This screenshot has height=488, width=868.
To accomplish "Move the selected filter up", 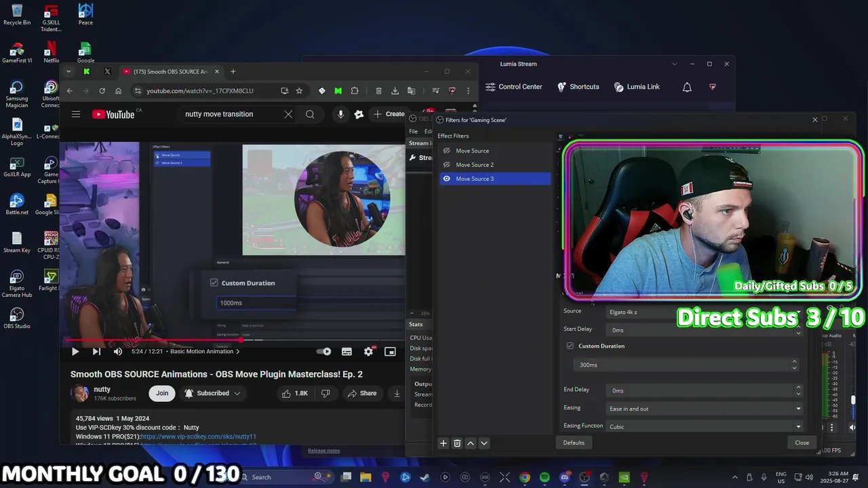I will (471, 443).
